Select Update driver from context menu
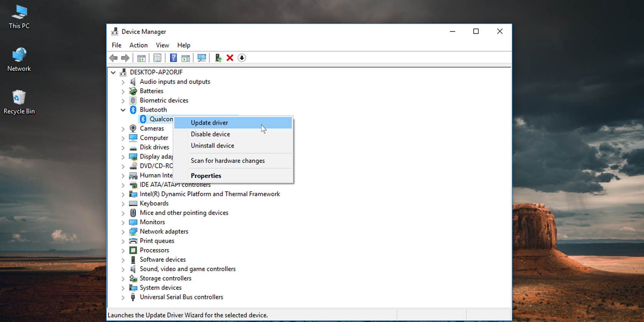This screenshot has height=322, width=644. [x=209, y=123]
